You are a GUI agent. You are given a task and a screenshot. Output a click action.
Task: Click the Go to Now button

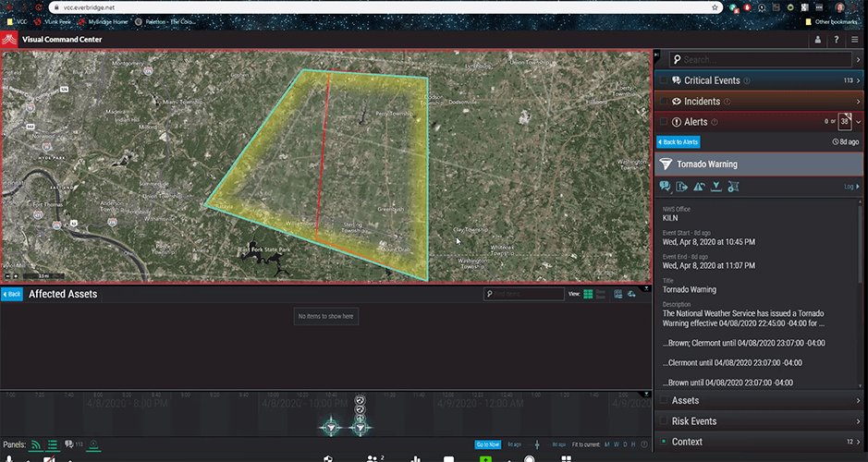pos(488,444)
